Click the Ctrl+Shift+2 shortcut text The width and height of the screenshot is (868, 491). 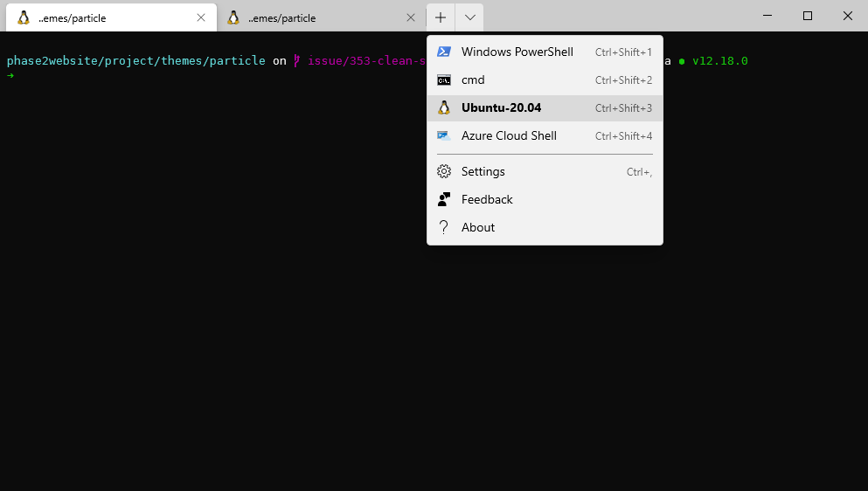coord(623,80)
